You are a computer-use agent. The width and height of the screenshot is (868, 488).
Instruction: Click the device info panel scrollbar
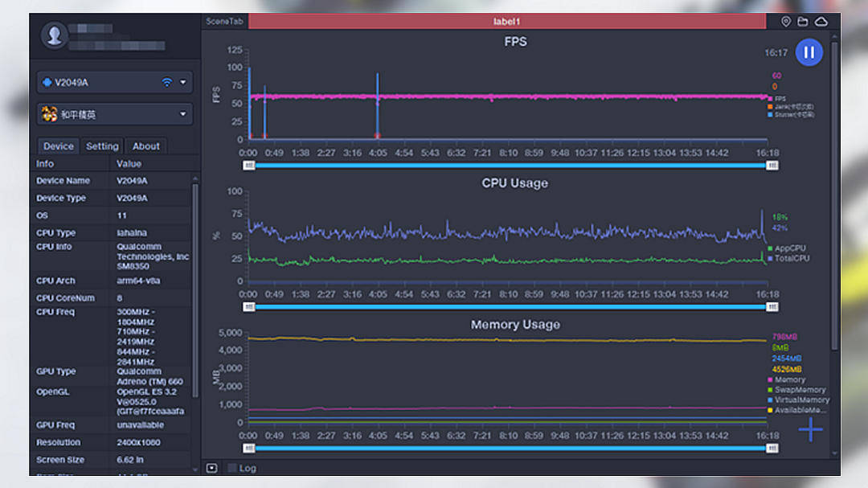(x=194, y=291)
